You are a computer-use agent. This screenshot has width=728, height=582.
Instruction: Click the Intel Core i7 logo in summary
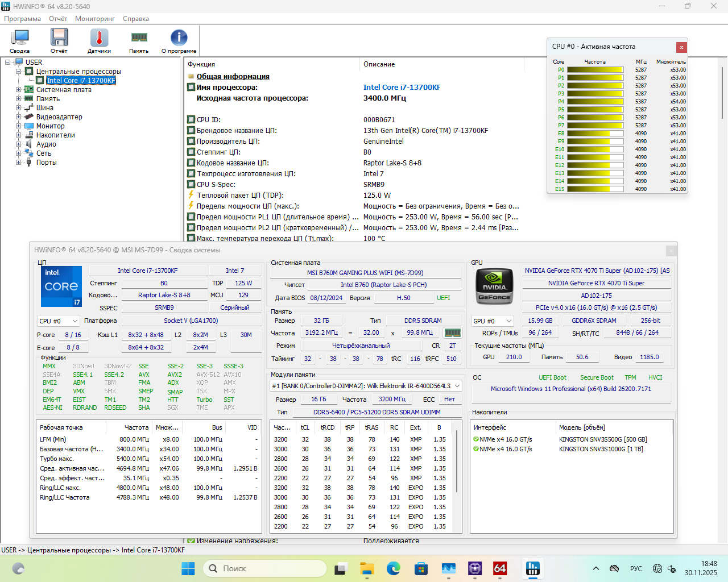pyautogui.click(x=61, y=286)
